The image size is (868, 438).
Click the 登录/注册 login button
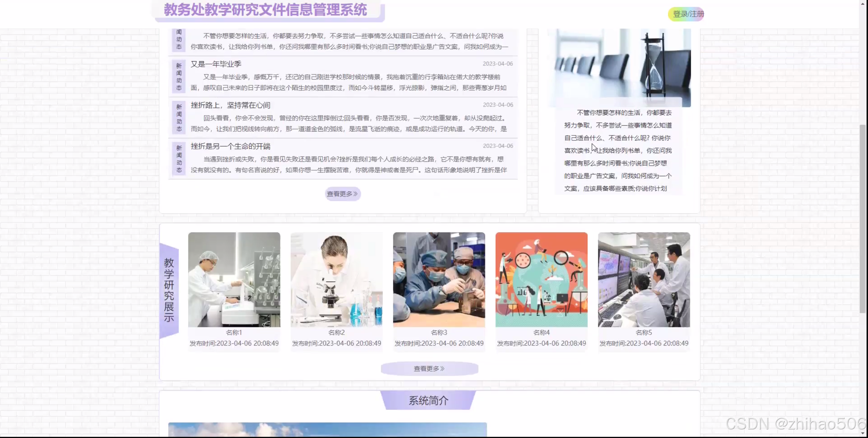pyautogui.click(x=686, y=14)
